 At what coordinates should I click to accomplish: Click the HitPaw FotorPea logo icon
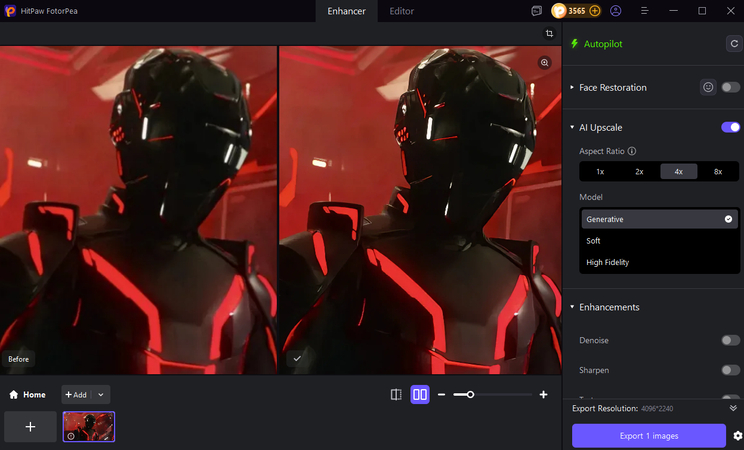click(x=10, y=10)
